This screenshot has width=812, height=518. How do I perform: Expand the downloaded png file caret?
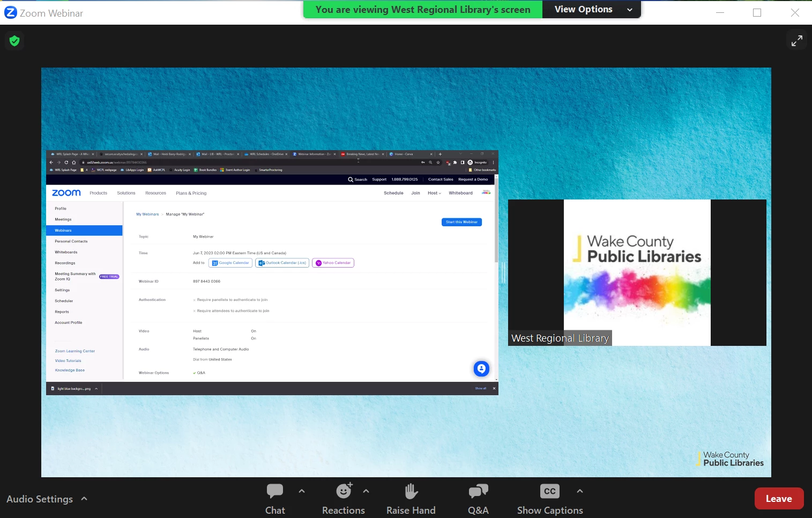click(96, 389)
